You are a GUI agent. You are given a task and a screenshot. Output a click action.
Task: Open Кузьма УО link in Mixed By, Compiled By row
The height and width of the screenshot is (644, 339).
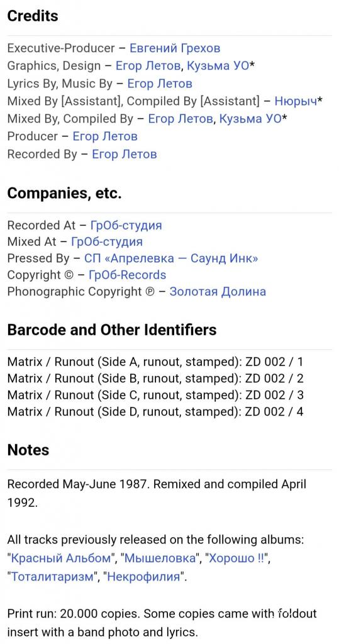[251, 119]
